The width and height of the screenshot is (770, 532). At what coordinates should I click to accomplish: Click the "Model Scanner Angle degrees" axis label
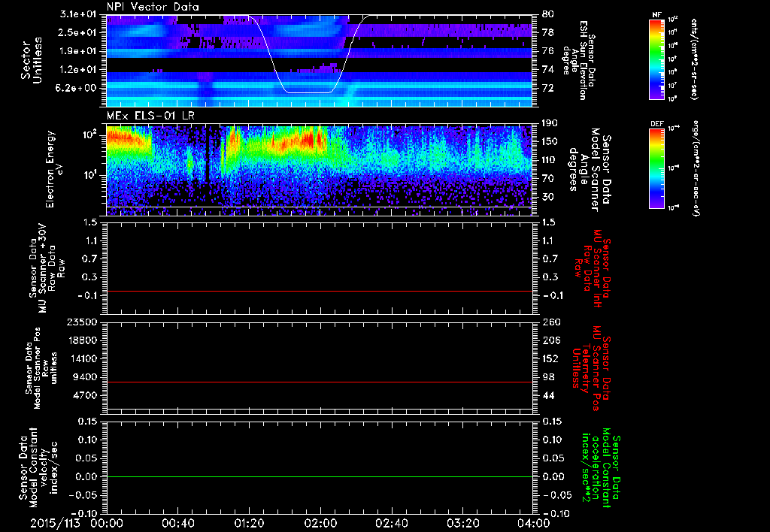(x=590, y=169)
